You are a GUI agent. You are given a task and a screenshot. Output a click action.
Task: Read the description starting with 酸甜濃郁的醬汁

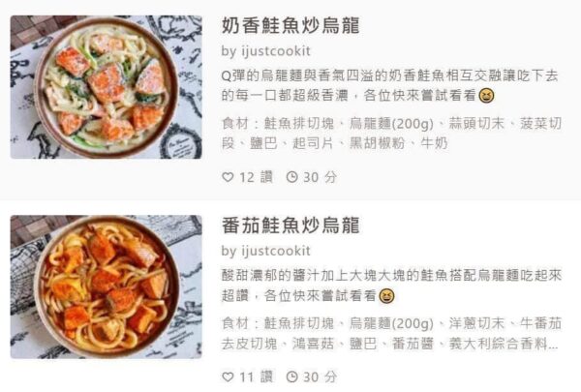click(391, 286)
